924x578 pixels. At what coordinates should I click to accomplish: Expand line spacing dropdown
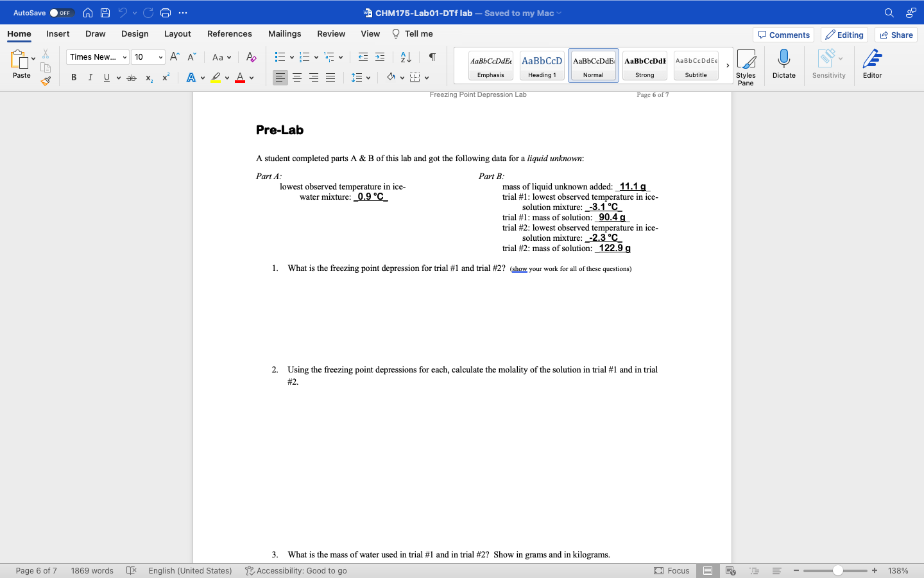coord(368,78)
